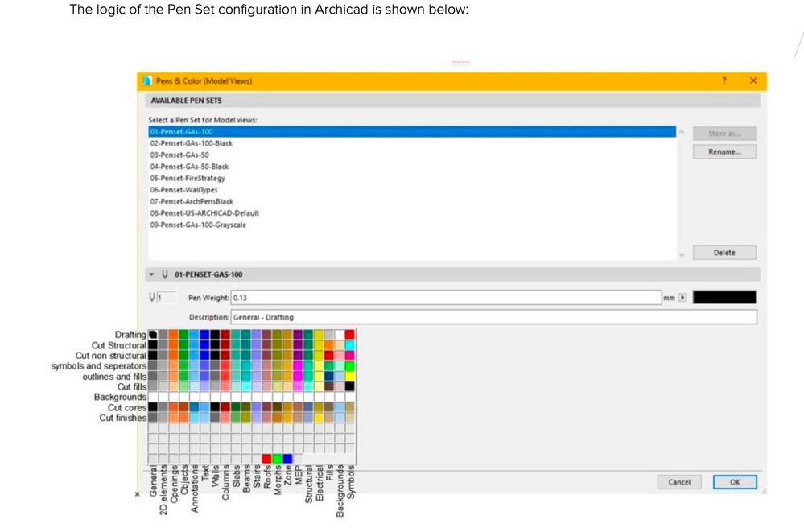Click the pen icon beside pen number field
The image size is (804, 532).
pyautogui.click(x=152, y=297)
